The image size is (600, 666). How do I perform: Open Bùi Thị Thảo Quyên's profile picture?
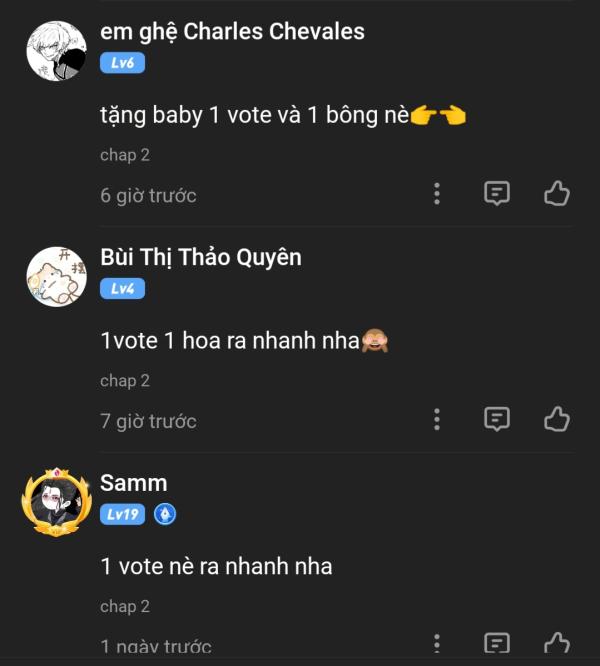click(x=56, y=276)
